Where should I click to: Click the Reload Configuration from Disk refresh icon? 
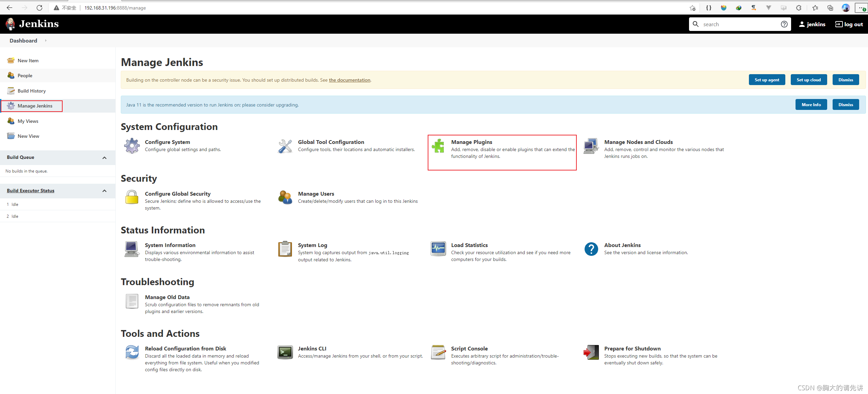point(132,352)
